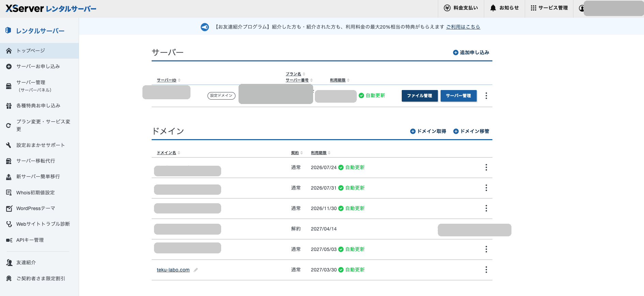Open サービス管理 grid menu

click(x=549, y=8)
